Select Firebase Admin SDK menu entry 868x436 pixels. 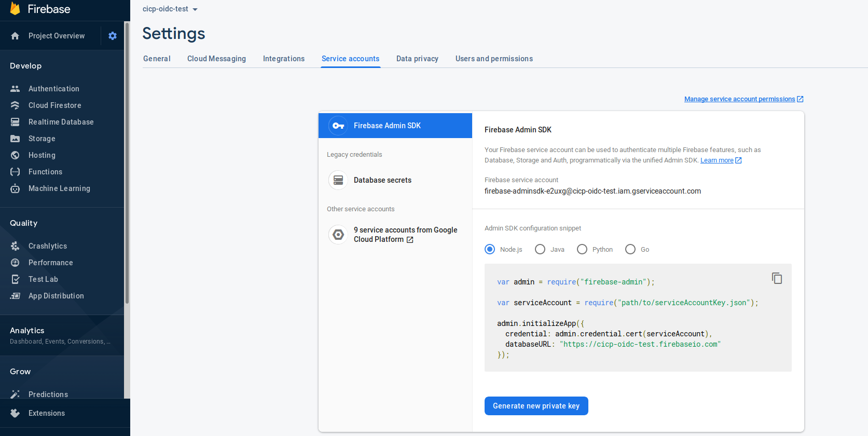coord(395,126)
